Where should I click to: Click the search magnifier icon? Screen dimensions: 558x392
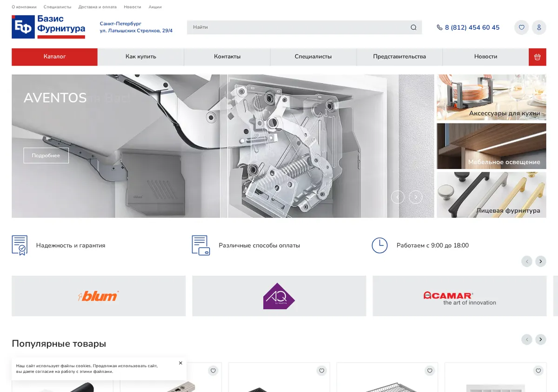click(x=413, y=27)
